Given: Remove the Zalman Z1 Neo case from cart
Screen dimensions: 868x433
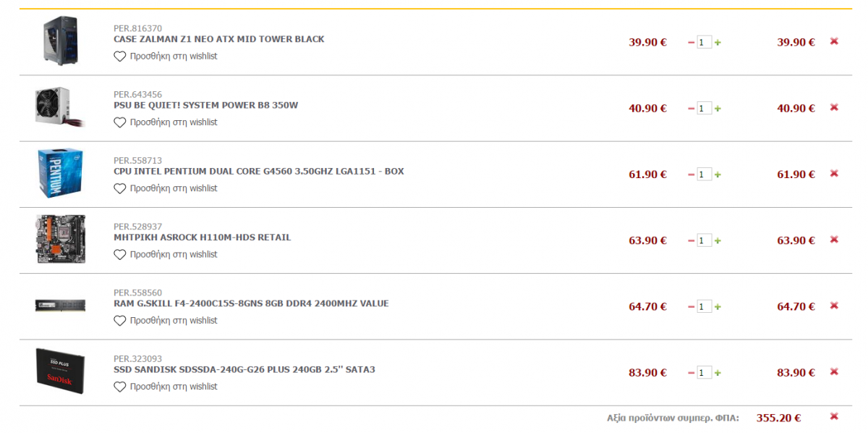Looking at the screenshot, I should [834, 42].
